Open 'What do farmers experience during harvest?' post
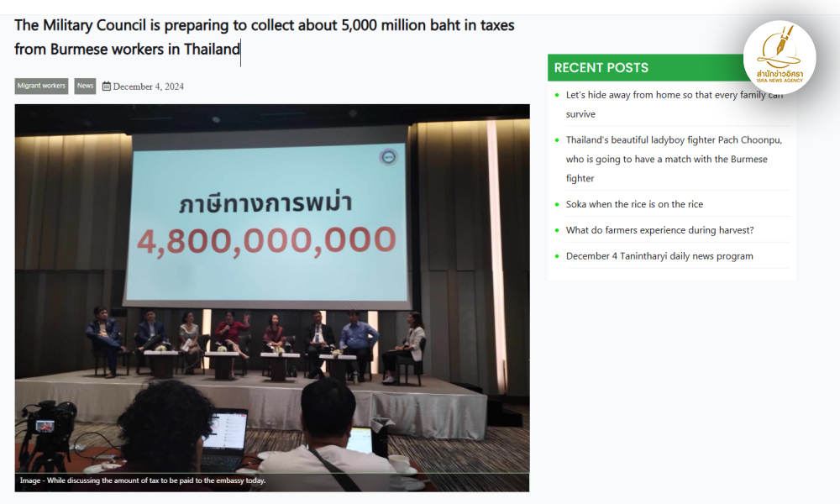 [659, 230]
